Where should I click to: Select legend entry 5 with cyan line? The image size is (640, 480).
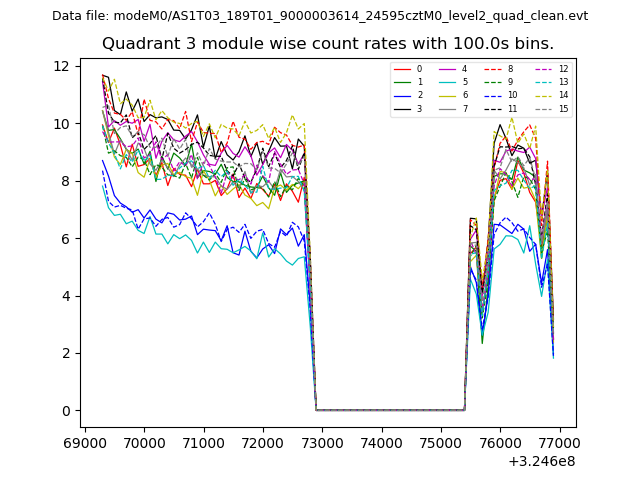click(449, 82)
